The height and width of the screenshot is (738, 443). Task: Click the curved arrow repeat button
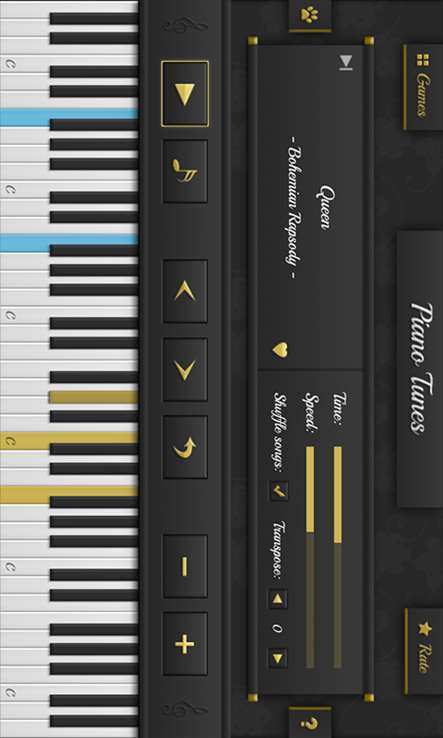pyautogui.click(x=185, y=447)
